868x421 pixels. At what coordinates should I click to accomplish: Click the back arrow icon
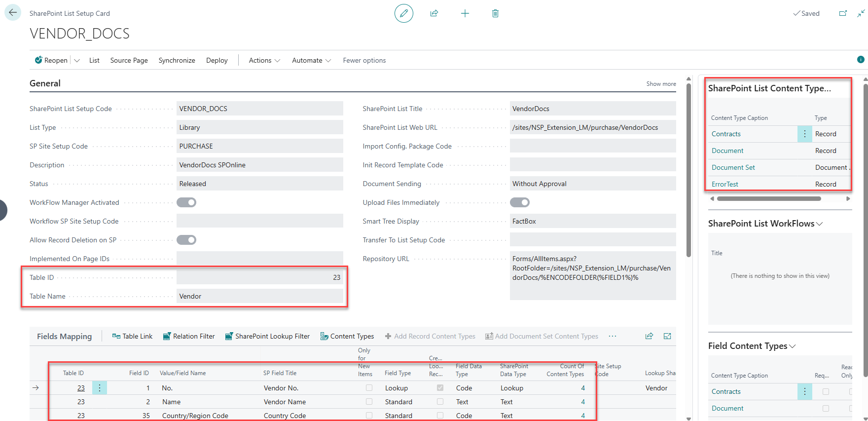click(x=13, y=13)
